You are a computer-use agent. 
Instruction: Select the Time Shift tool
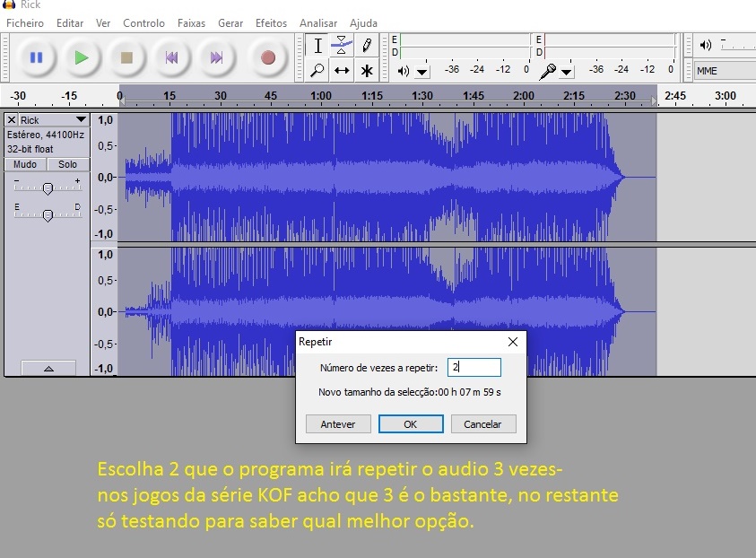click(x=342, y=70)
